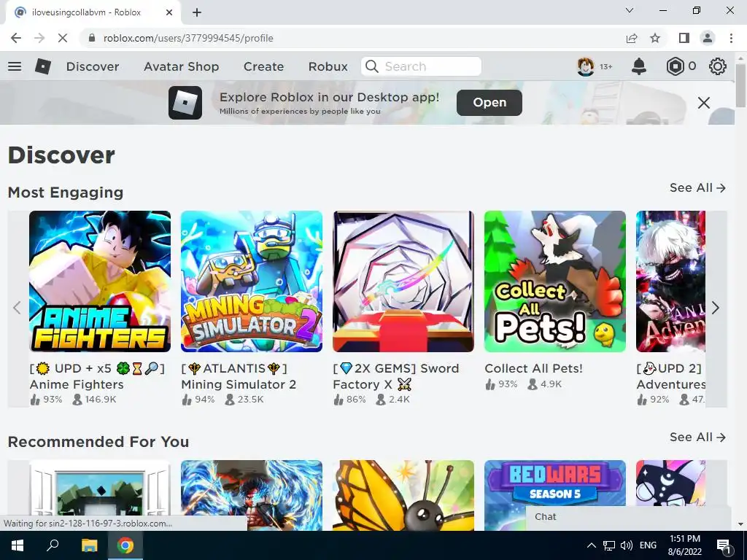Screen dimensions: 747x560
Task: Show hidden system tray icons
Action: 591,545
